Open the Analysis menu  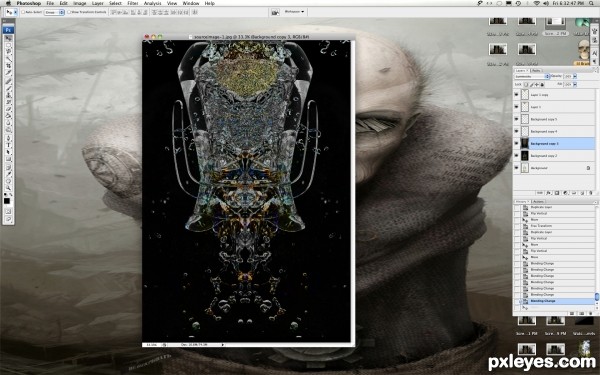click(x=152, y=3)
